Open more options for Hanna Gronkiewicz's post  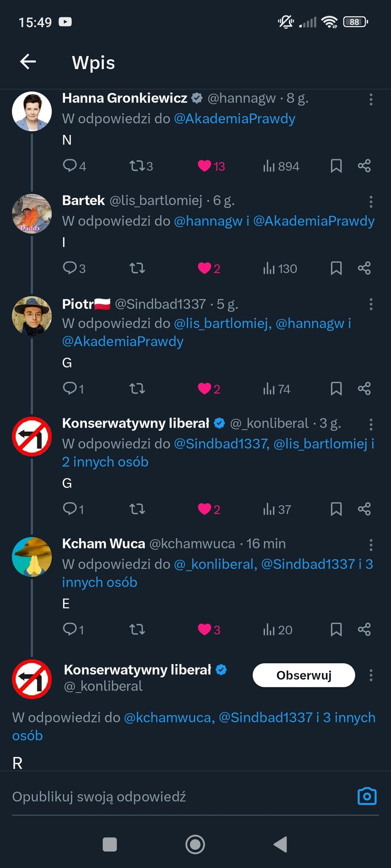click(371, 100)
